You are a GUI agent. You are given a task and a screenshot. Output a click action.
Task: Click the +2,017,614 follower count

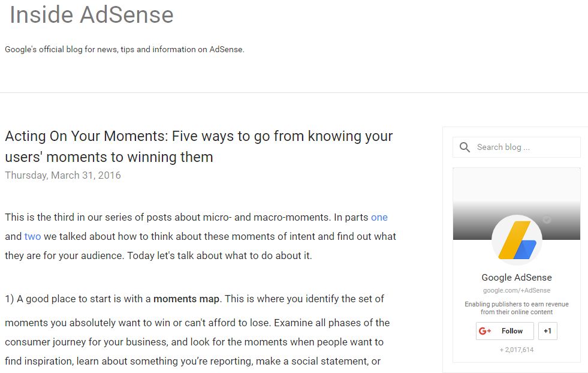pos(517,350)
